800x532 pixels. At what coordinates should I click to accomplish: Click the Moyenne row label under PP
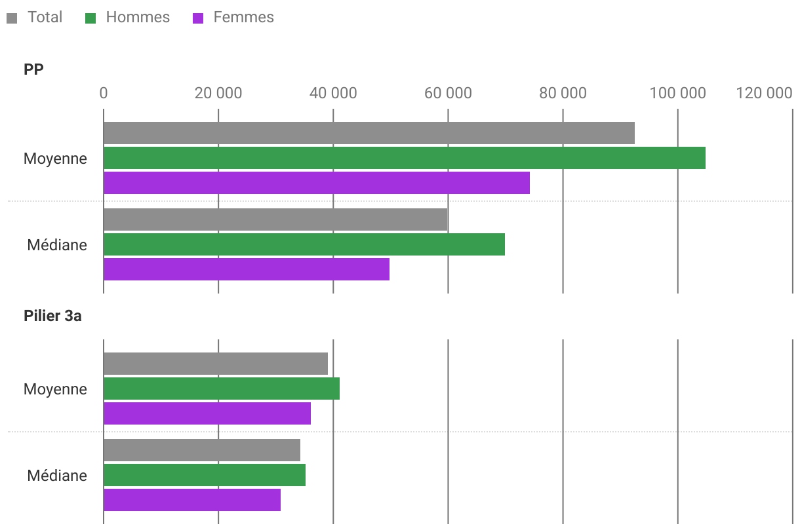click(x=55, y=159)
